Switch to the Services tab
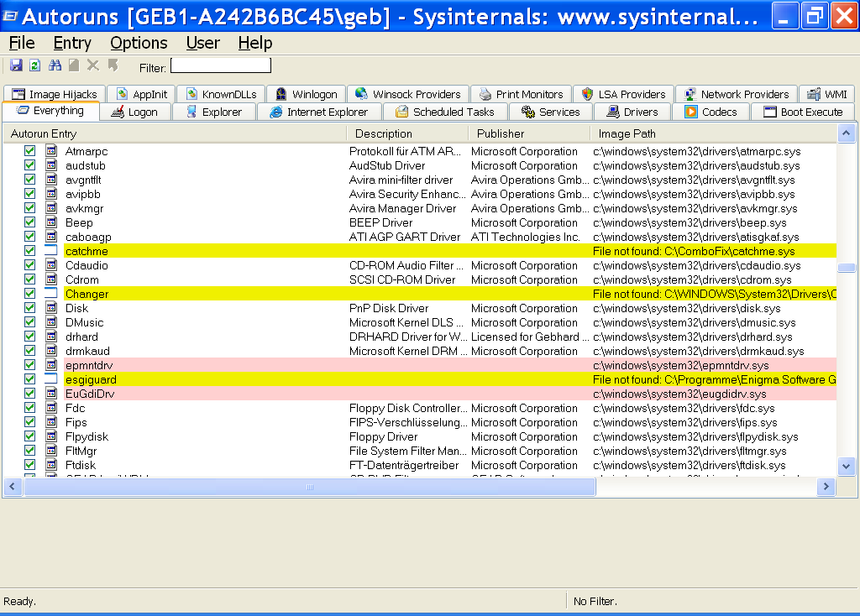The width and height of the screenshot is (860, 616). tap(551, 112)
